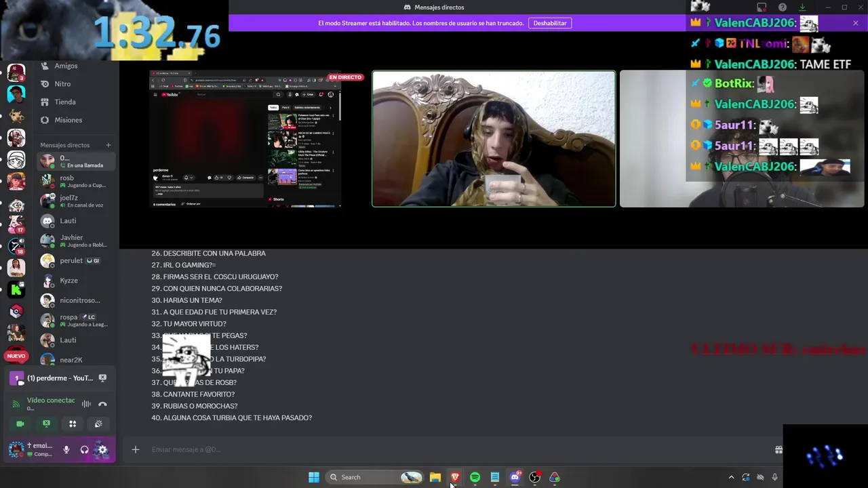Image resolution: width=868 pixels, height=488 pixels.
Task: Open the server icon with 17 badge
Action: point(16,224)
